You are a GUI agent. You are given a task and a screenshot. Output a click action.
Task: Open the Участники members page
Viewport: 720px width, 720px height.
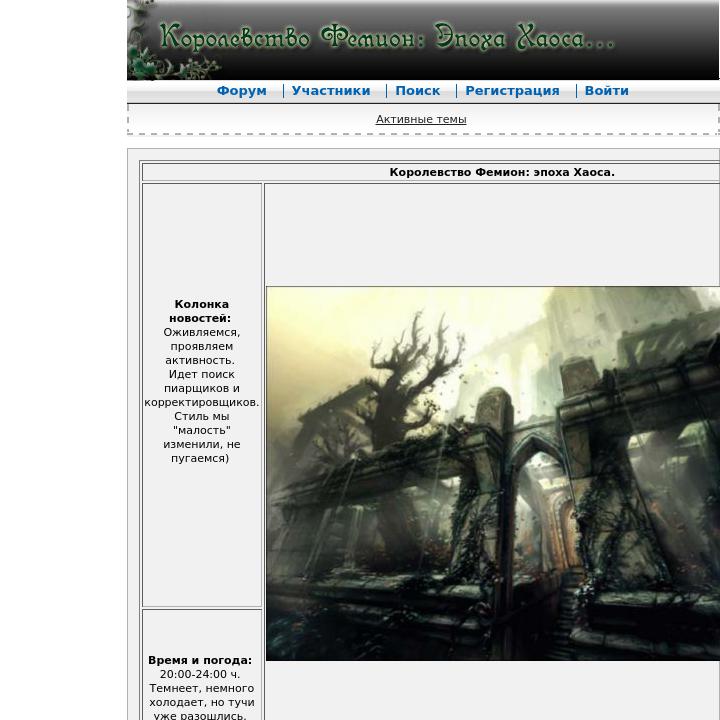click(x=331, y=91)
